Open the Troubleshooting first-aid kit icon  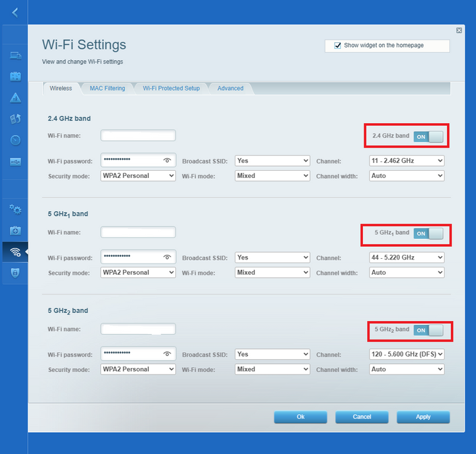tap(15, 230)
